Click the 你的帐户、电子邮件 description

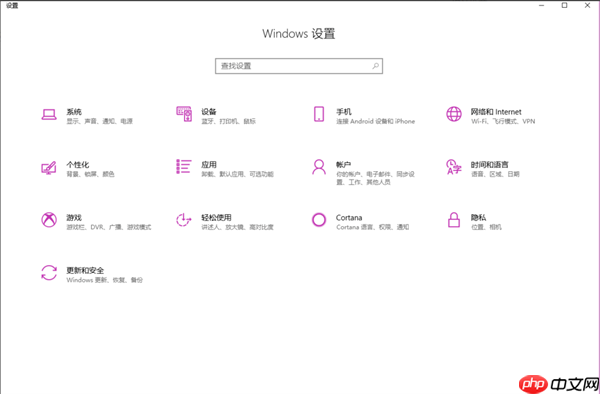point(375,178)
